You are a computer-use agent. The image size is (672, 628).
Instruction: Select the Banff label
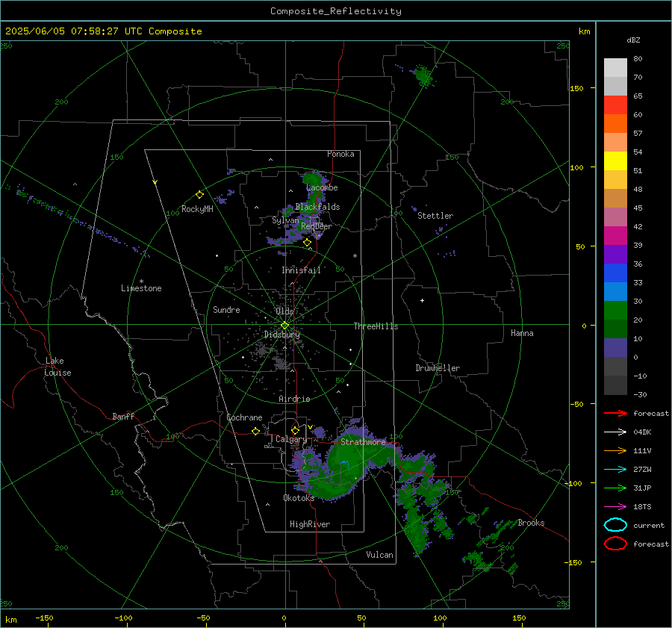(123, 417)
